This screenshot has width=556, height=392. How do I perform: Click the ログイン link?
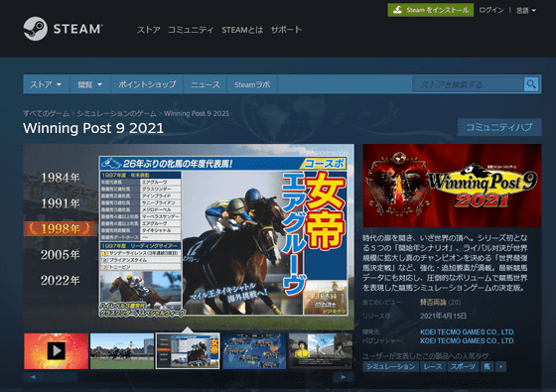point(491,10)
